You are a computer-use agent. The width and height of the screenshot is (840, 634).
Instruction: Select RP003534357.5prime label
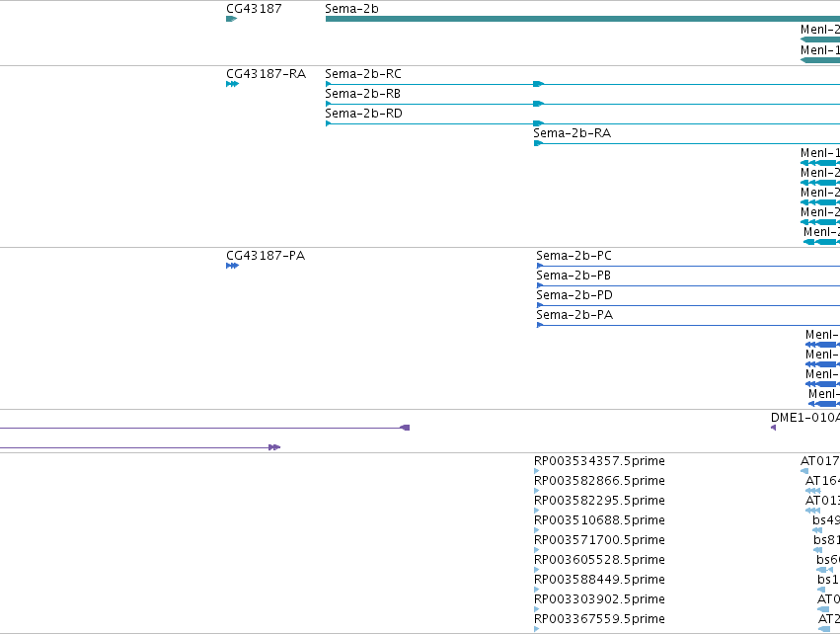599,461
